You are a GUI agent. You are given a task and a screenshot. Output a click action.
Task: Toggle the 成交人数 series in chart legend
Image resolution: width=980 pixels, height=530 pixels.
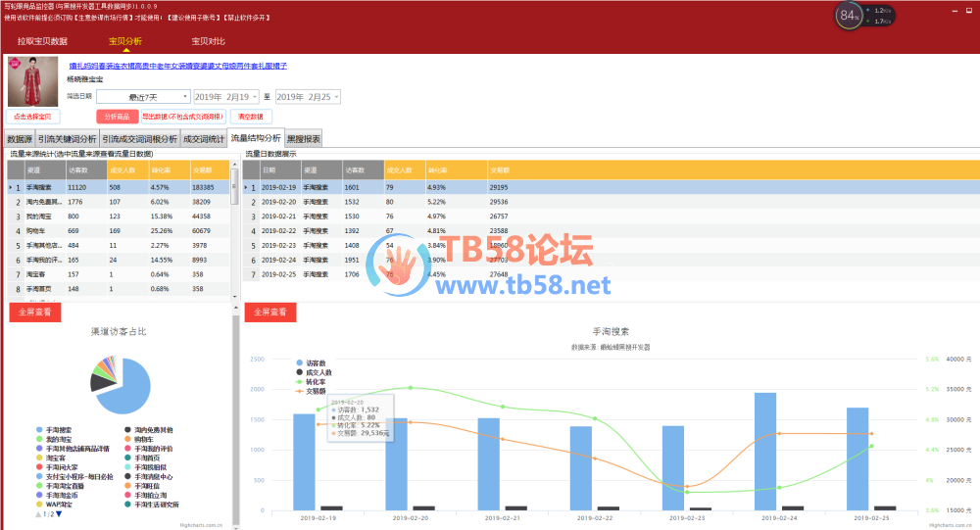click(x=314, y=372)
